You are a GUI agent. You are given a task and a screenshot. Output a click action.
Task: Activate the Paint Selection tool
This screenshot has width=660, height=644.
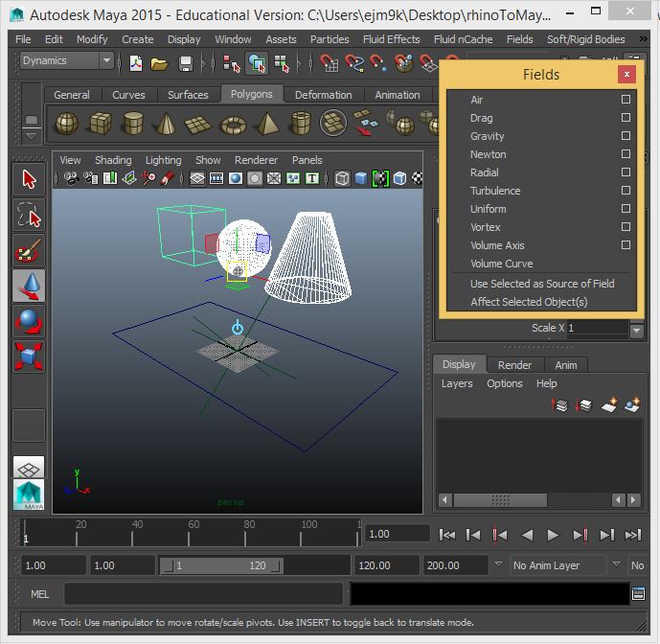(x=29, y=251)
